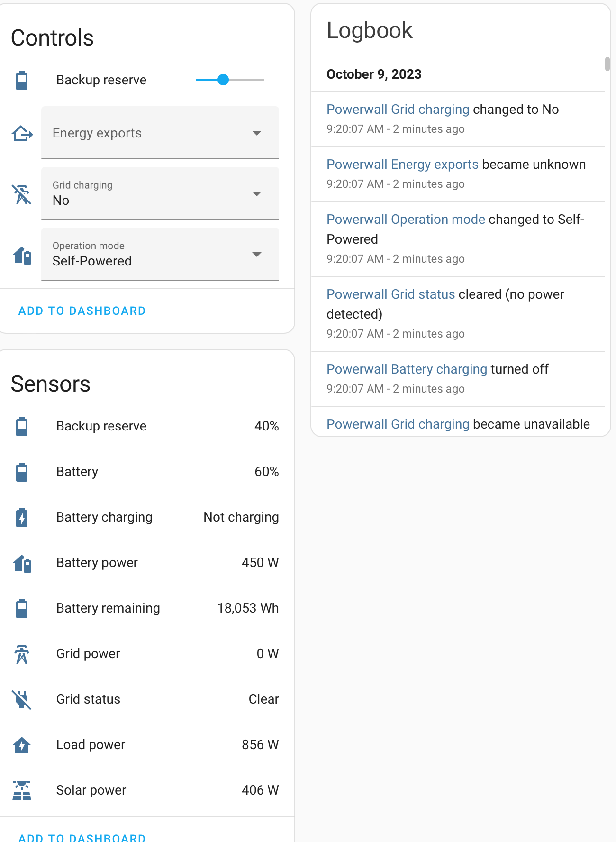Screen dimensions: 616x842
Task: Click the Backup reserve battery icon in Controls
Action: pyautogui.click(x=21, y=80)
